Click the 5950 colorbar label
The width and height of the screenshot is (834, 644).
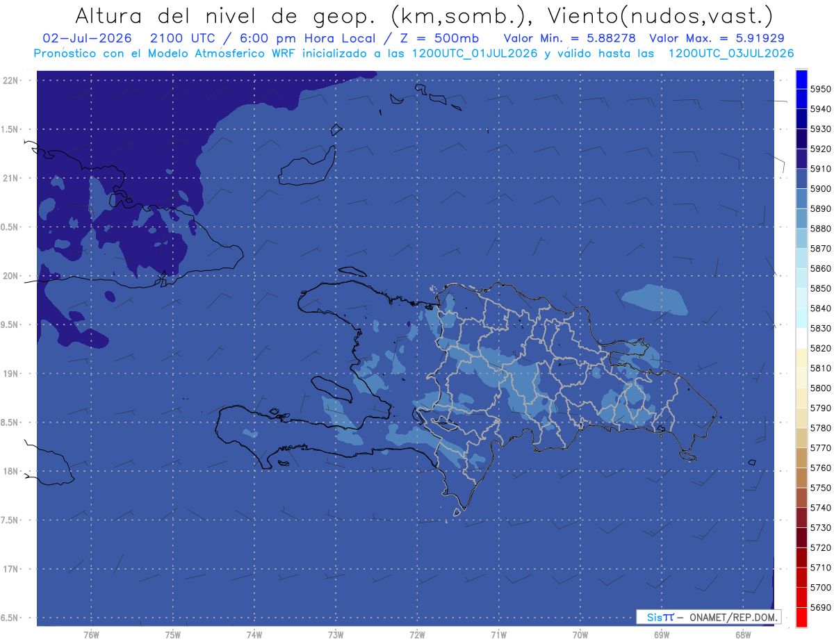tap(821, 90)
